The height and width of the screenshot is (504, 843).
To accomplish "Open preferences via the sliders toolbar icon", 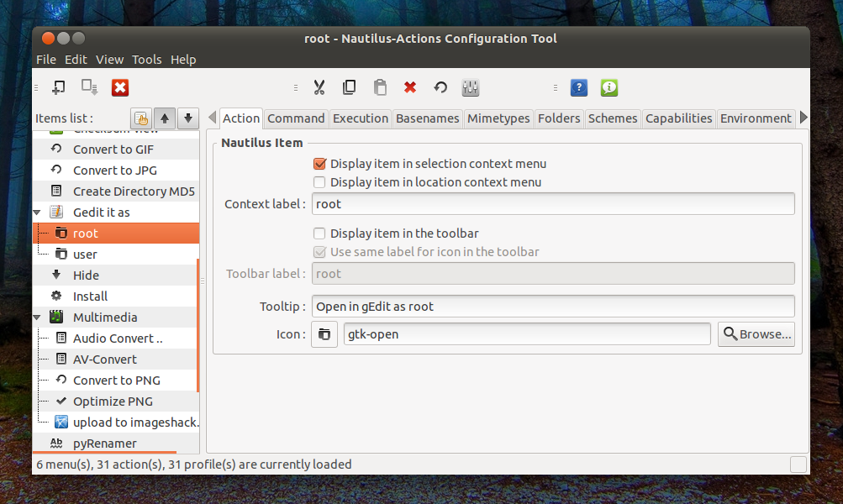I will (470, 87).
